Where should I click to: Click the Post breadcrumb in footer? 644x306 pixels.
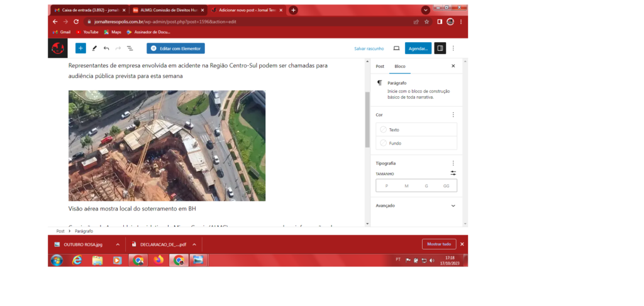tap(60, 231)
